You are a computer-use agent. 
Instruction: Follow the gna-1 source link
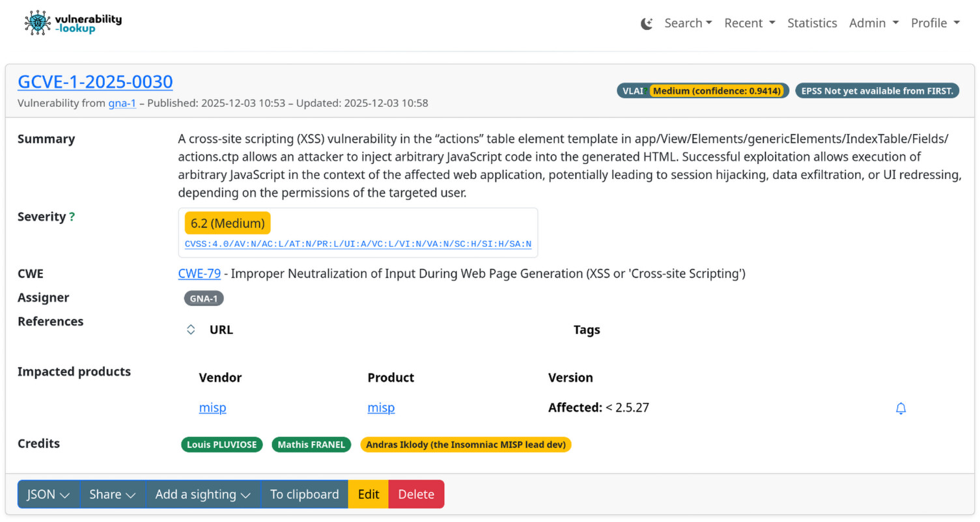pos(122,103)
